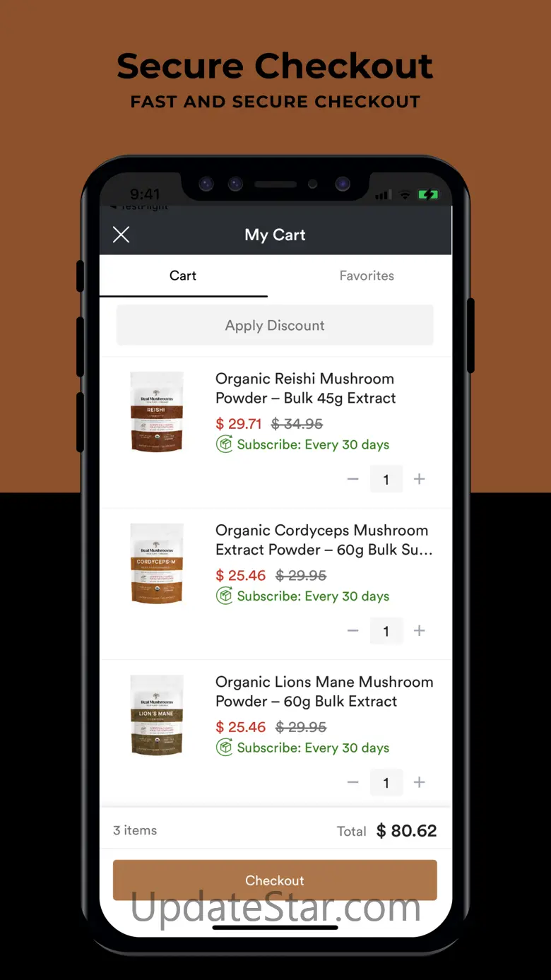Image resolution: width=551 pixels, height=980 pixels.
Task: Tap the Apply Discount button
Action: tap(275, 326)
